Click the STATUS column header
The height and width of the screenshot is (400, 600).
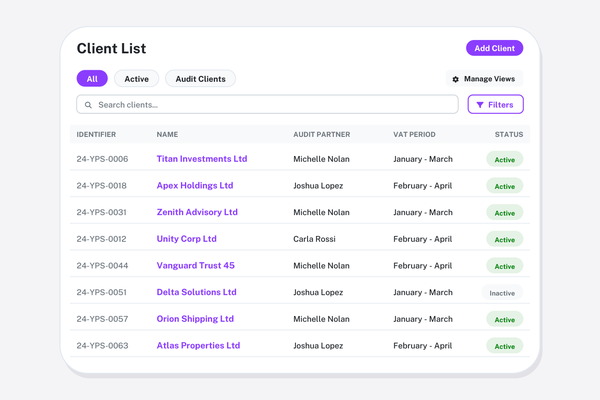[x=509, y=134]
